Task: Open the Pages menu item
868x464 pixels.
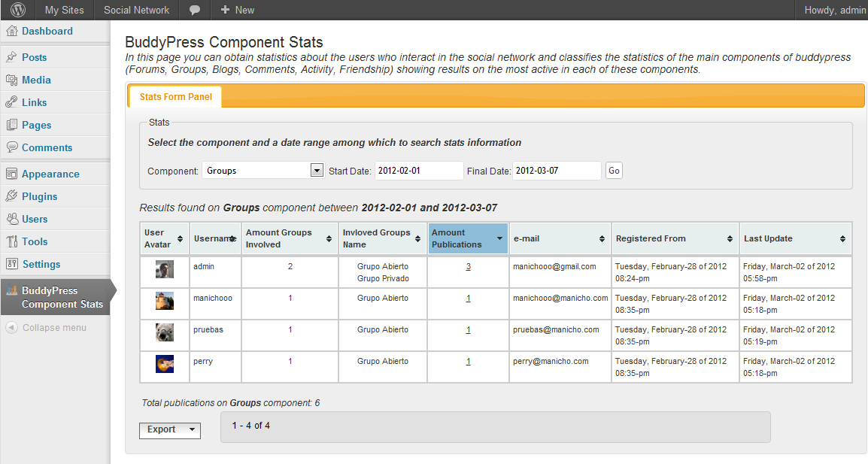Action: 37,125
